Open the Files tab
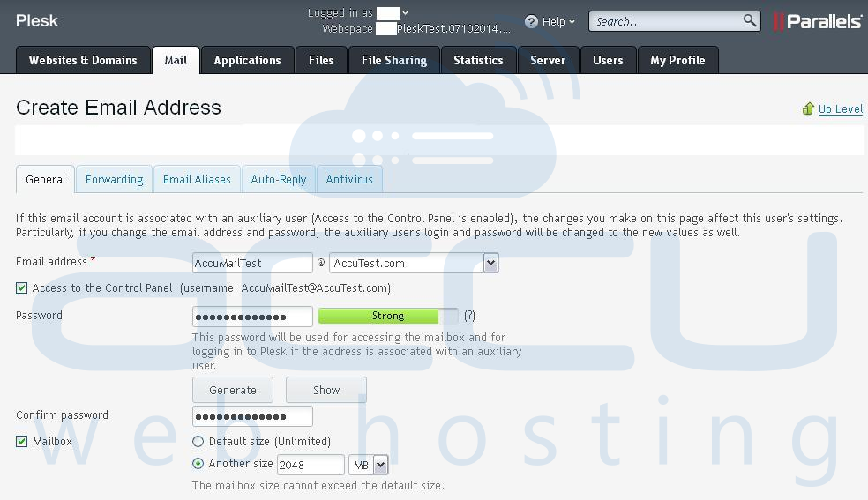 click(321, 60)
